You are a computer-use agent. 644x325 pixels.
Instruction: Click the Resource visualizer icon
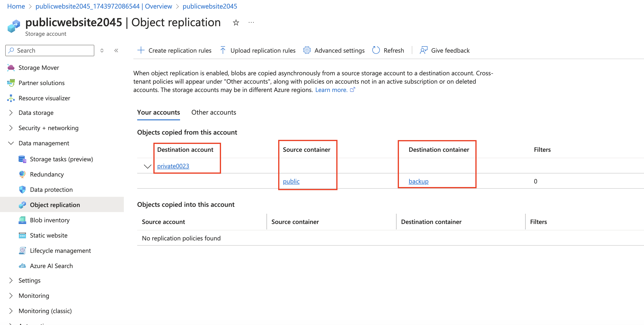11,98
